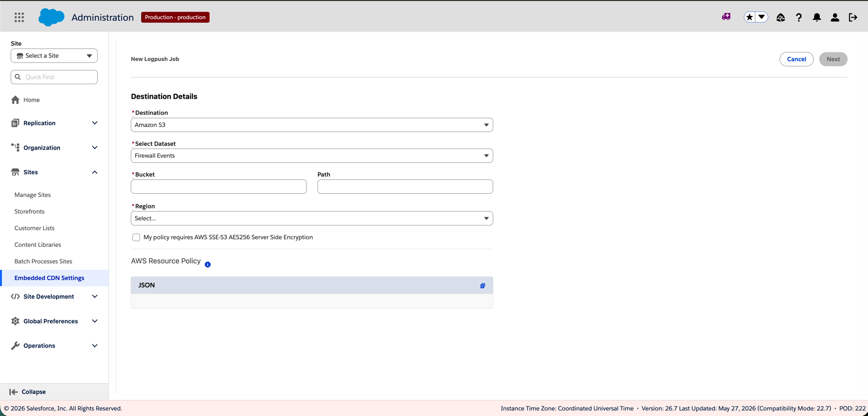The height and width of the screenshot is (416, 868).
Task: Click the log out icon
Action: click(x=853, y=17)
